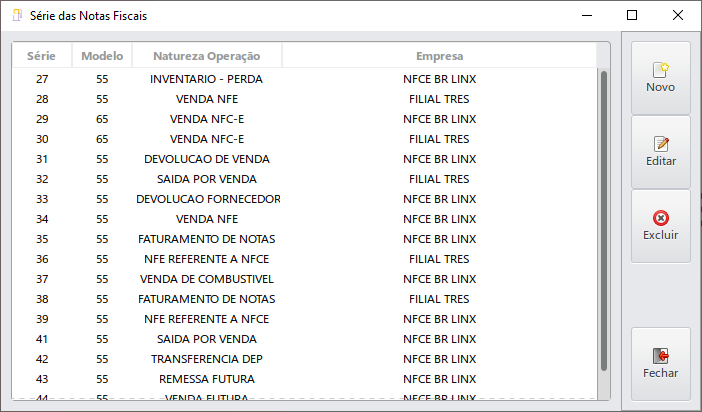
Task: Click the red Excluir icon
Action: click(660, 217)
